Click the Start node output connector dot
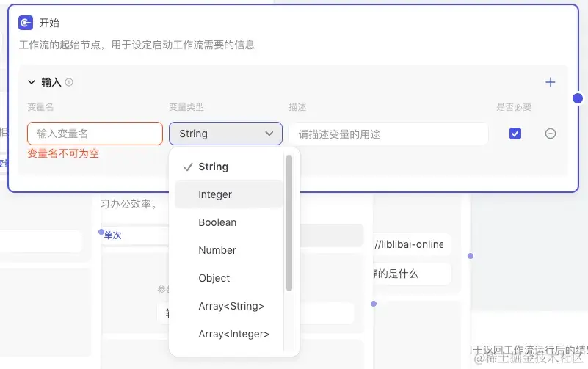Image resolution: width=588 pixels, height=369 pixels. coord(578,98)
